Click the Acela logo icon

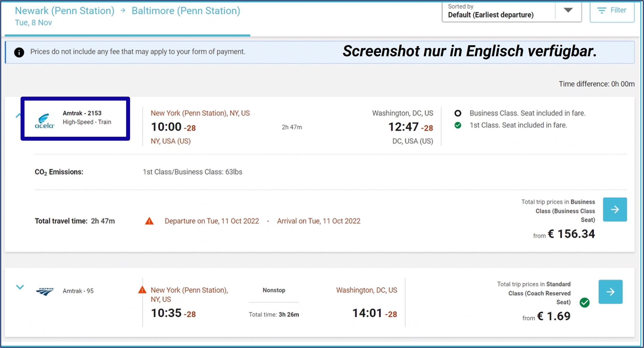44,121
